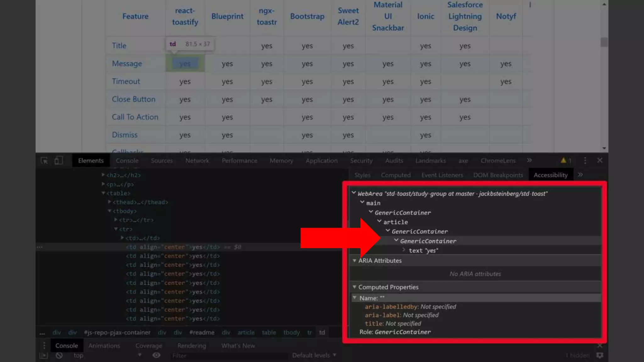Open the console drawer options menu
The image size is (644, 362).
tap(44, 345)
